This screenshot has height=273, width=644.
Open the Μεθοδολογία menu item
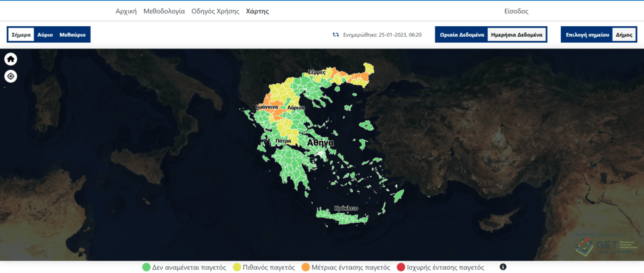coord(164,11)
